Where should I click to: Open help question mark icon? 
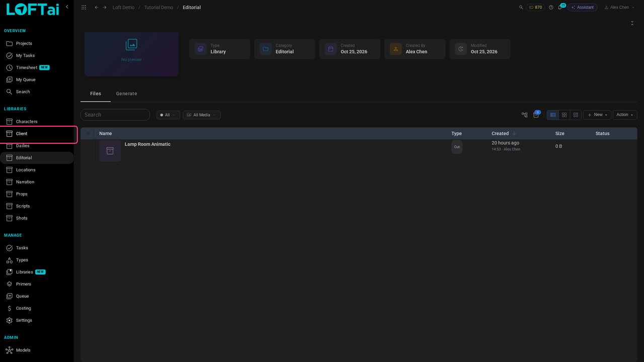click(x=551, y=8)
